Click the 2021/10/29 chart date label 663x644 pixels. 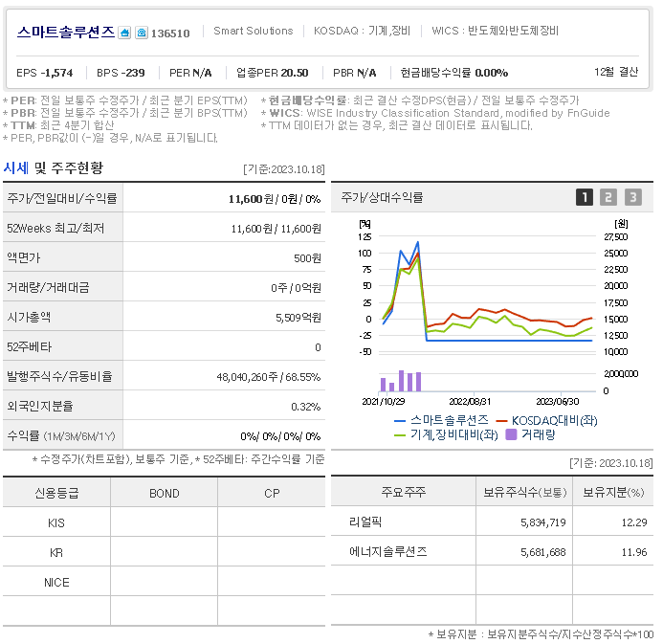click(x=384, y=401)
